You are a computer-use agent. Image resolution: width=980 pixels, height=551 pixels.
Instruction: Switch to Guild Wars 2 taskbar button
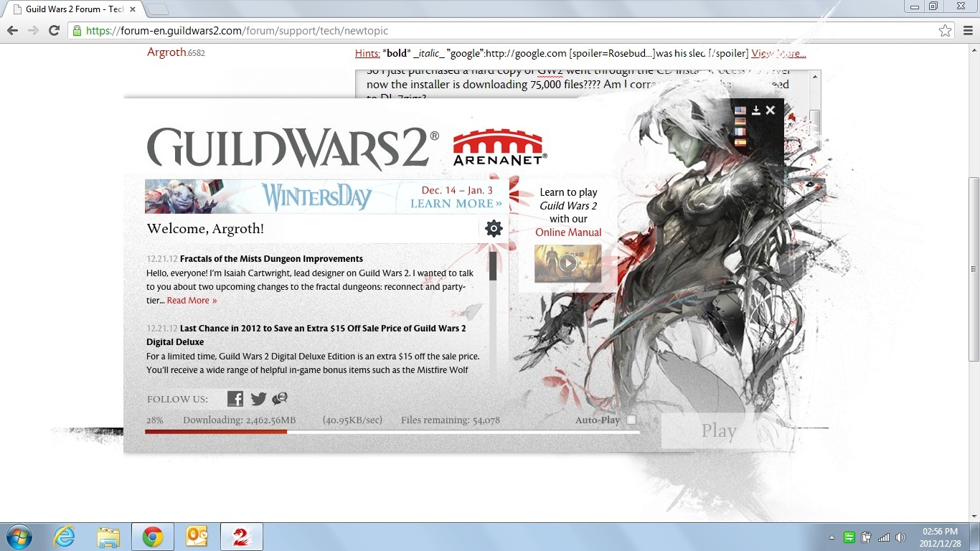pos(241,537)
